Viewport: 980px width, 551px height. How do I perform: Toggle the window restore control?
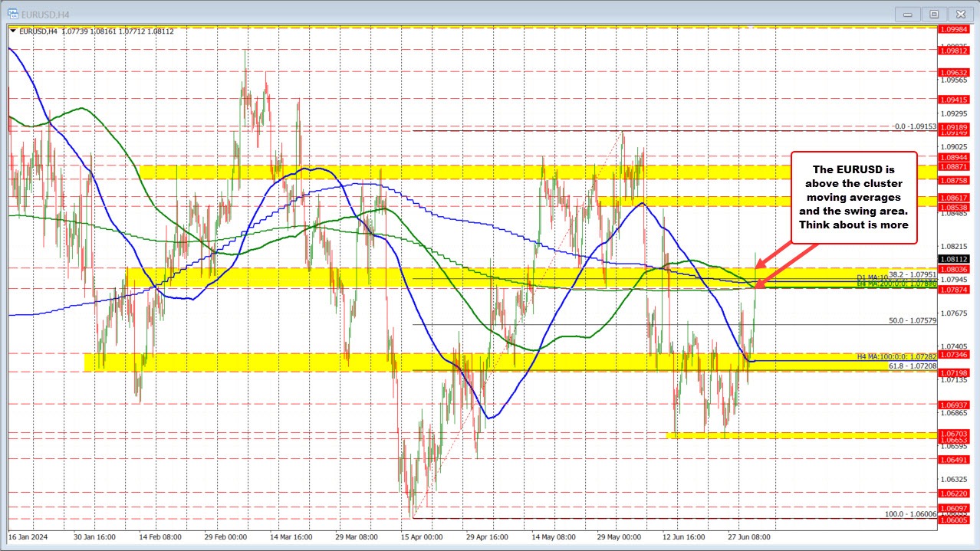[933, 13]
